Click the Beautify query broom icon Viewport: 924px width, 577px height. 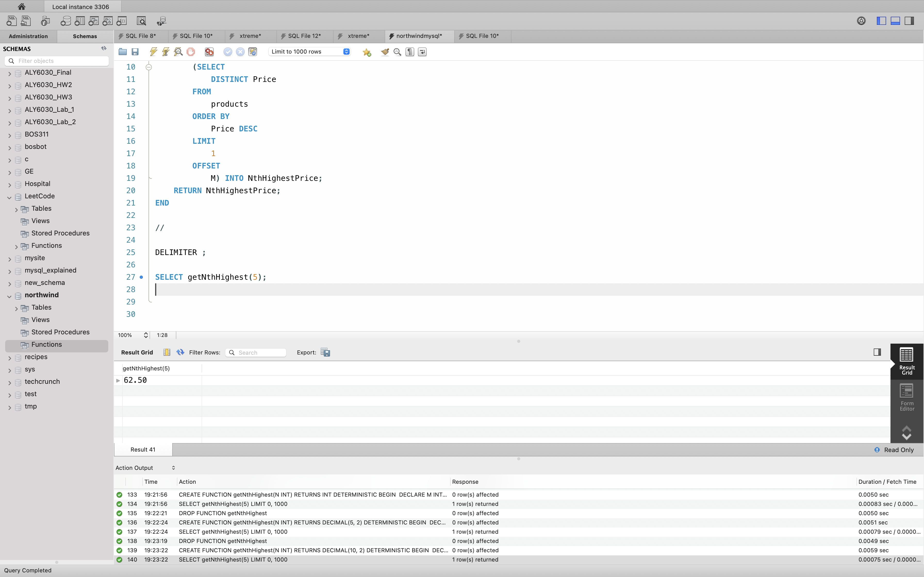click(x=384, y=52)
